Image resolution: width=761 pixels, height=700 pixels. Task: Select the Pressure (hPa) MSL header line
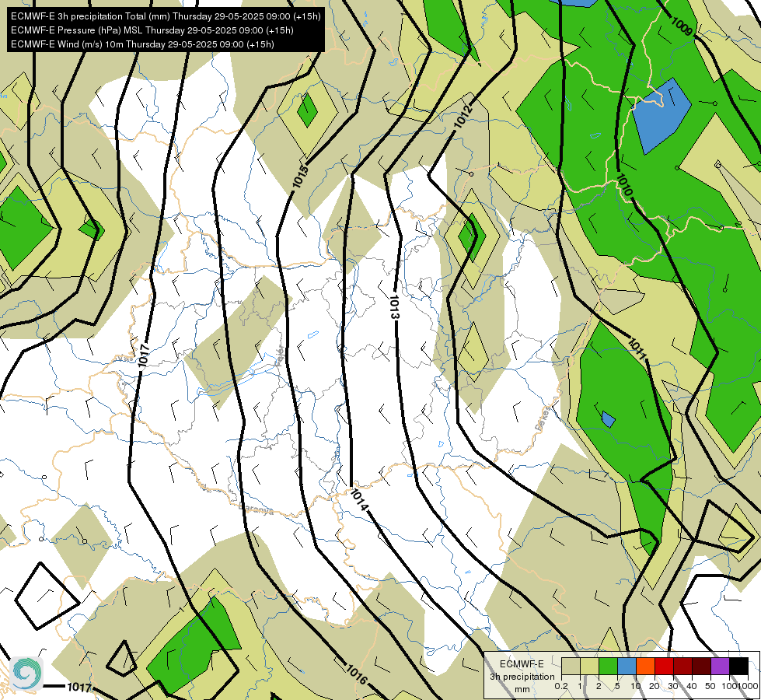(x=152, y=30)
